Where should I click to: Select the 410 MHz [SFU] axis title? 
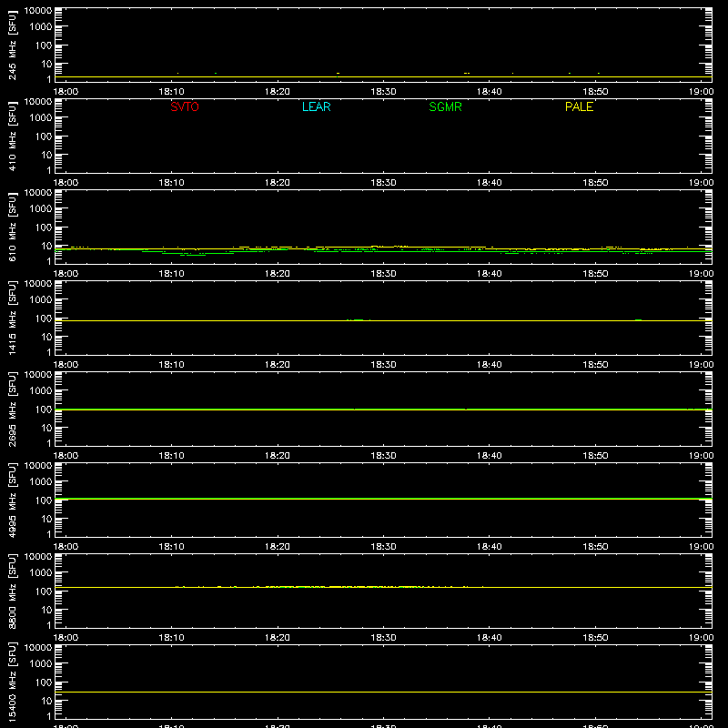12,136
